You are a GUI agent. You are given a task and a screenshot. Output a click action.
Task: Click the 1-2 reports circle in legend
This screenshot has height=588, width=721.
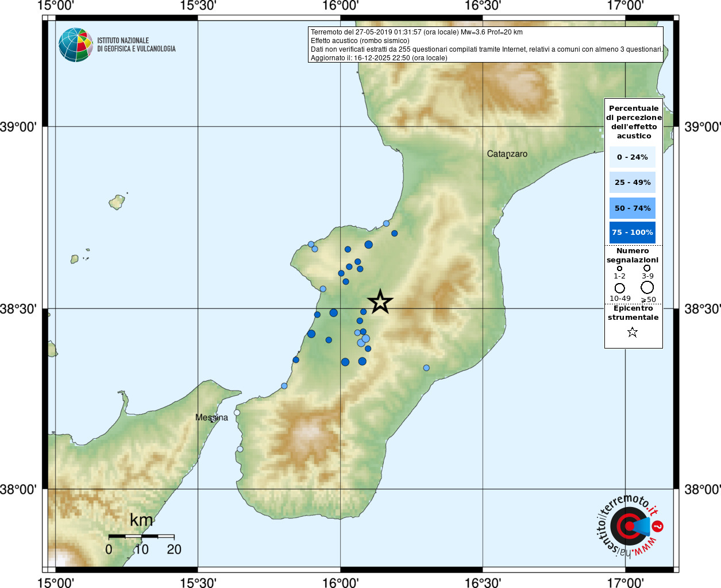(x=619, y=268)
